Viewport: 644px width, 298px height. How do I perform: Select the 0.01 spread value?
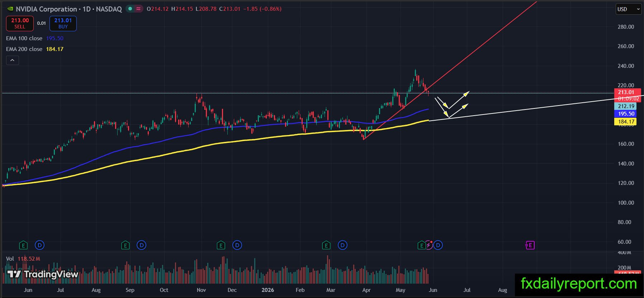[x=42, y=23]
